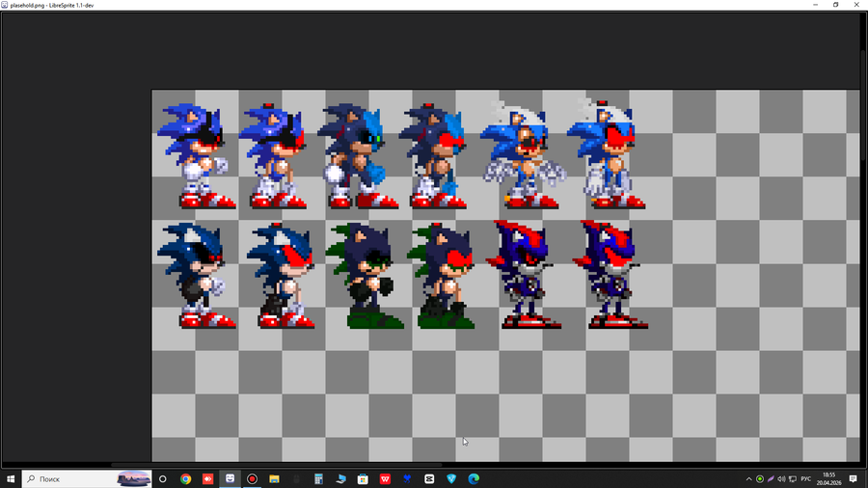
Task: Click the white-quilled Sonic sprite with clawed hands
Action: [x=523, y=154]
